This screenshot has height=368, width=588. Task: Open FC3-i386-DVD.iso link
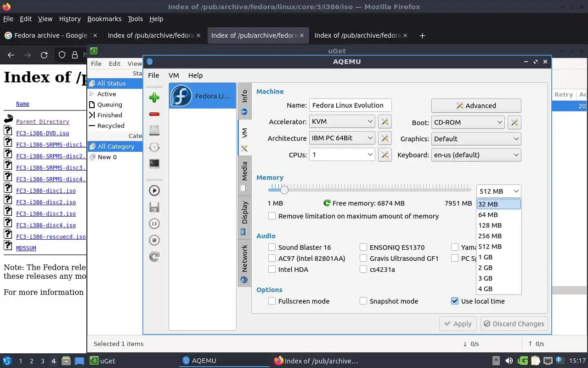pyautogui.click(x=43, y=133)
